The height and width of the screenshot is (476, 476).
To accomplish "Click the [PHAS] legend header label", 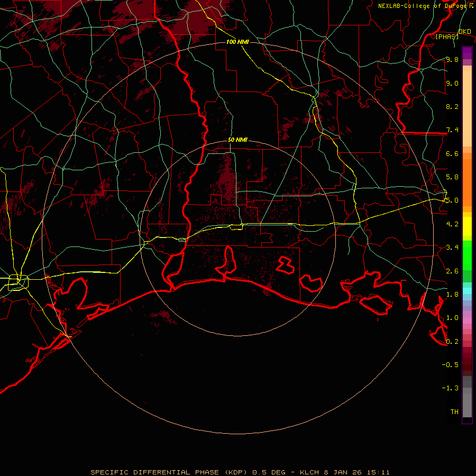I will pyautogui.click(x=447, y=36).
